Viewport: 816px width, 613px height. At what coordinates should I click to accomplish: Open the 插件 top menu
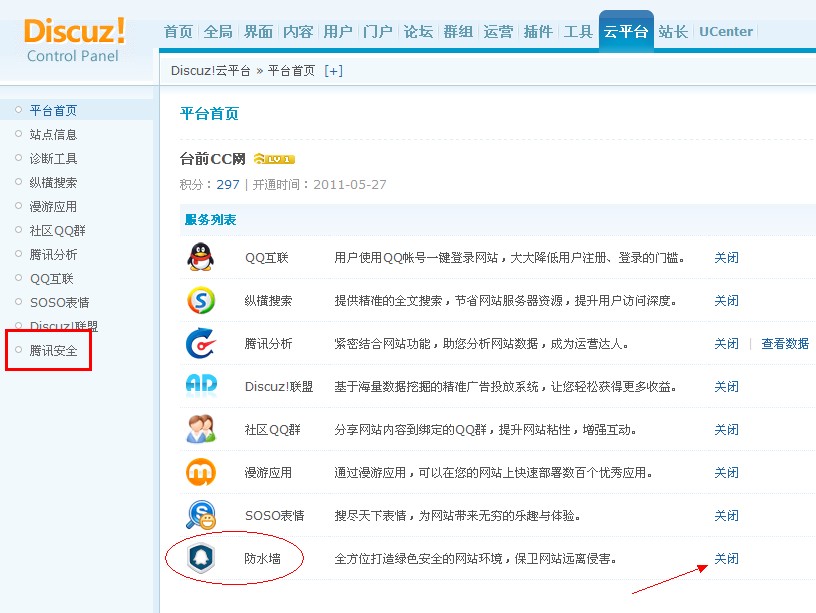(538, 32)
